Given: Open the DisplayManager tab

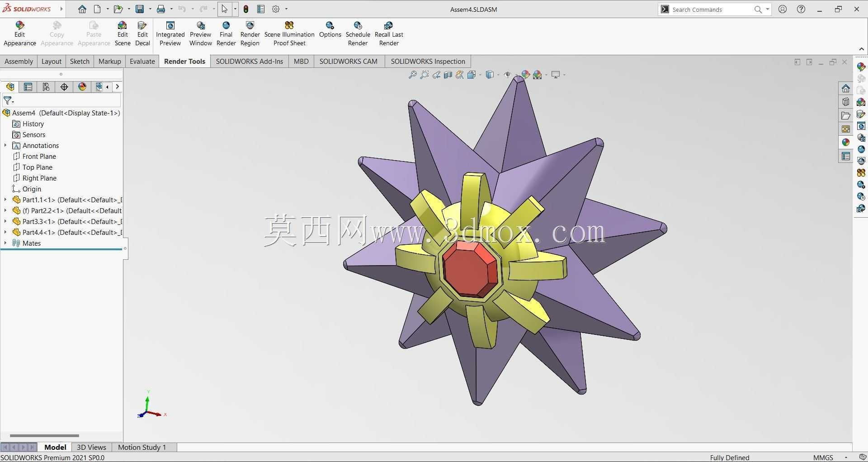Looking at the screenshot, I should coord(82,87).
